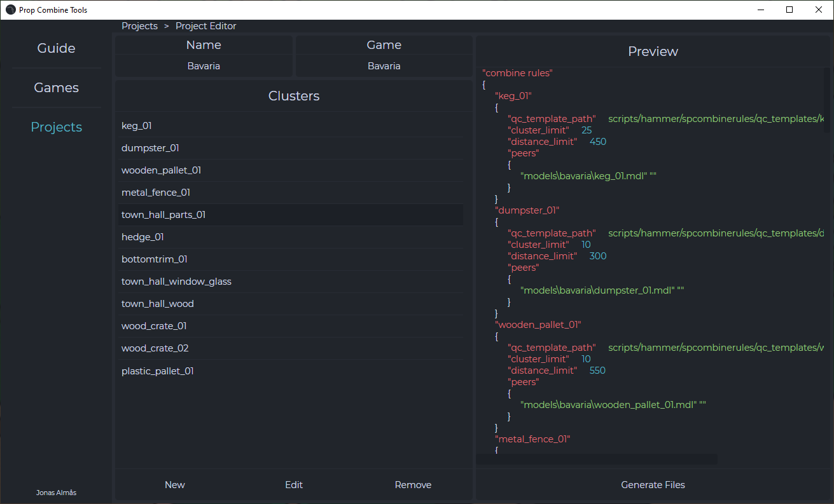Viewport: 834px width, 504px height.
Task: Click the Preview panel header
Action: pos(653,51)
